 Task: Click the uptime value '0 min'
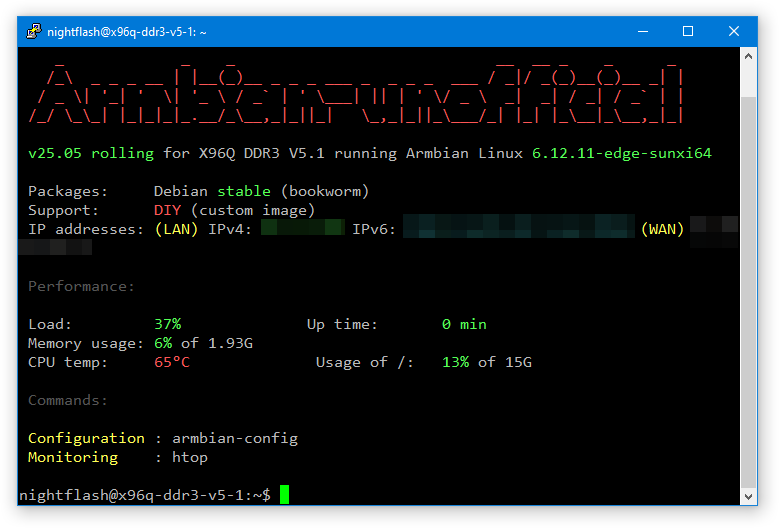pyautogui.click(x=464, y=324)
